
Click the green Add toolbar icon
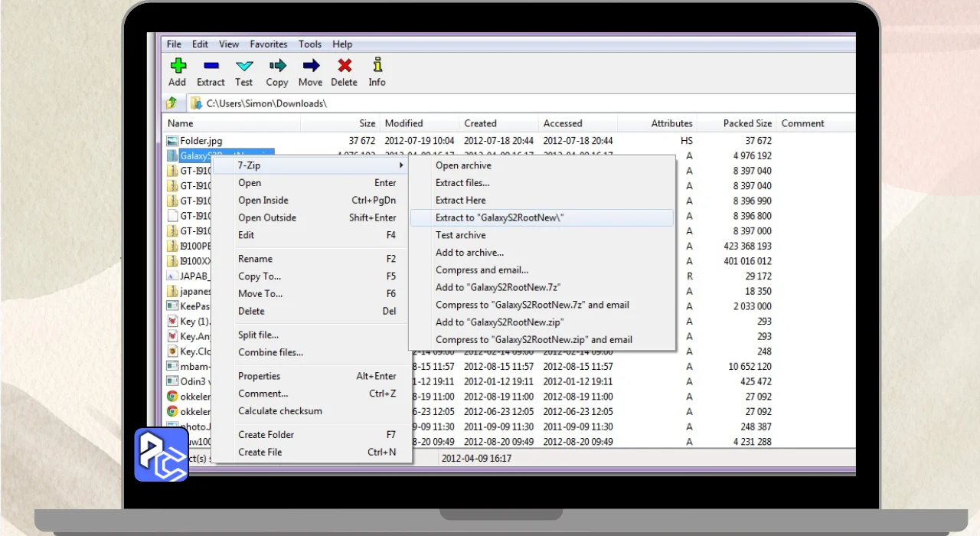tap(178, 66)
